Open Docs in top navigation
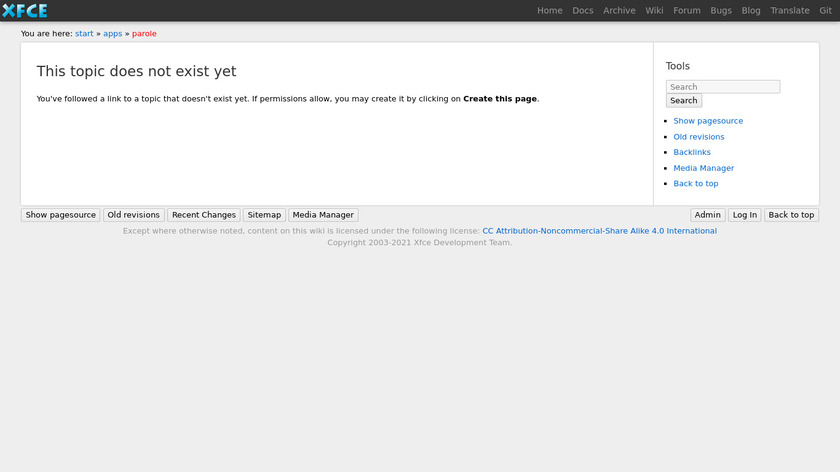 click(583, 11)
